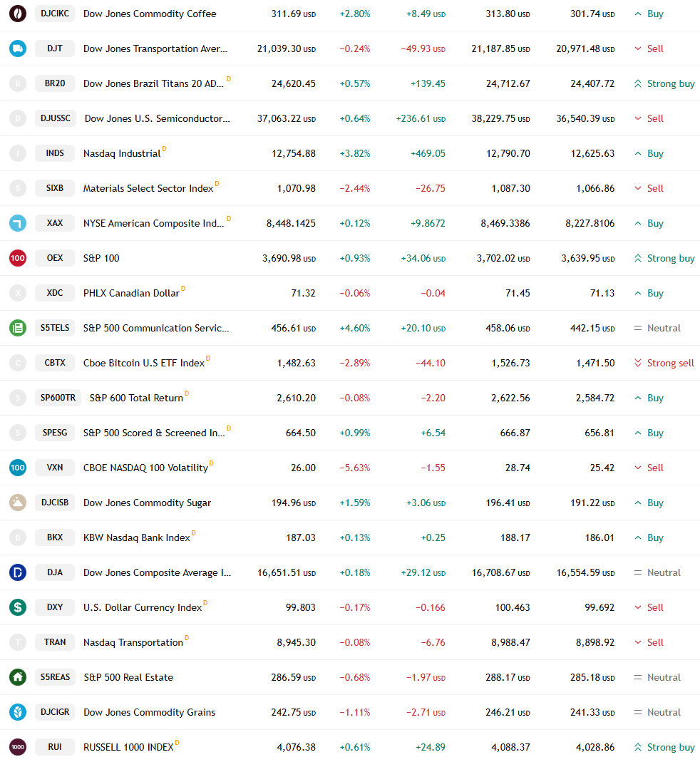Click the Dow Jones Commodity Sugar logo icon
700x762 pixels.
click(18, 503)
